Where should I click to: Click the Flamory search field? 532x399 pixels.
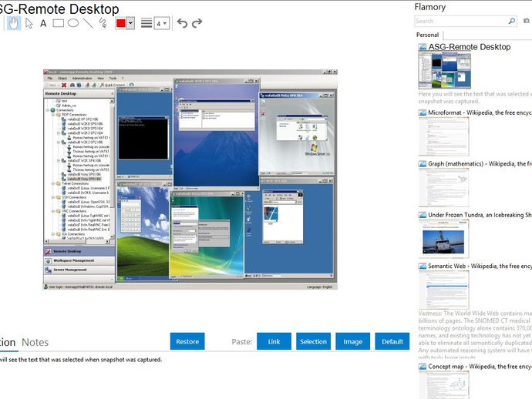pyautogui.click(x=461, y=21)
